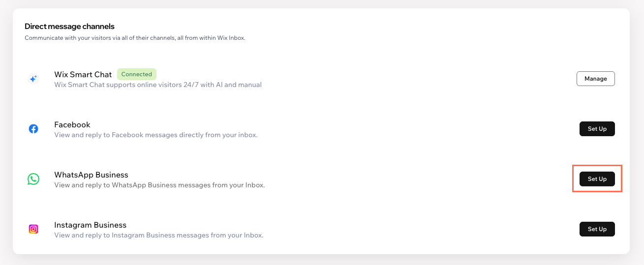Click the 'supports online visitors 24/7' description

158,85
